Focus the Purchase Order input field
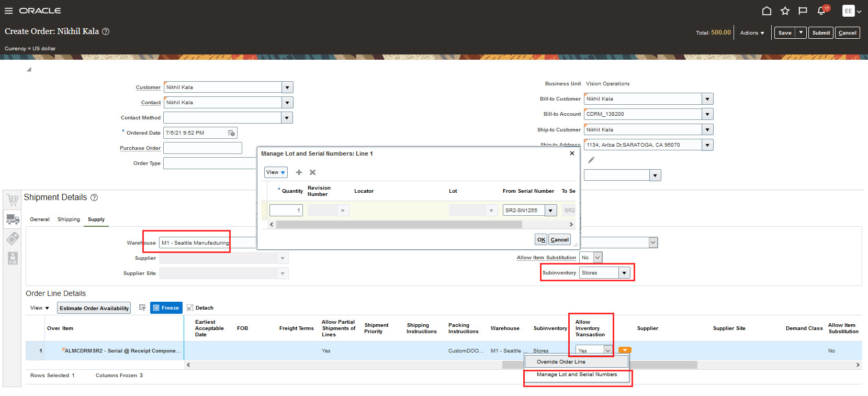This screenshot has height=396, width=868. pyautogui.click(x=202, y=148)
